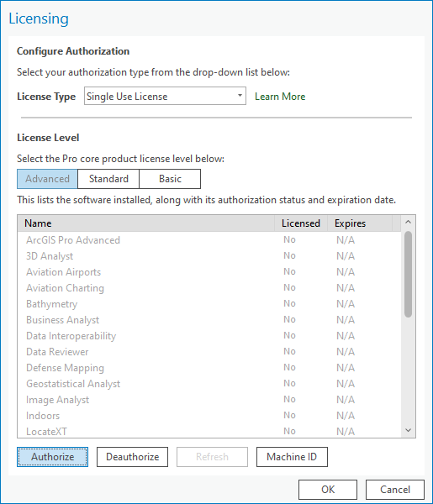Screen dimensions: 433x504
Task: Click the Expires column header
Action: [x=360, y=223]
